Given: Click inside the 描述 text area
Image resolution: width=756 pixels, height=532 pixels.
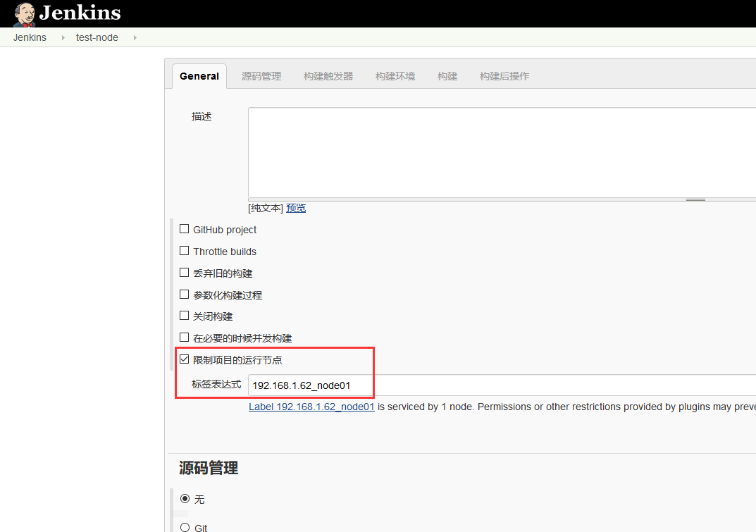Looking at the screenshot, I should pos(502,152).
